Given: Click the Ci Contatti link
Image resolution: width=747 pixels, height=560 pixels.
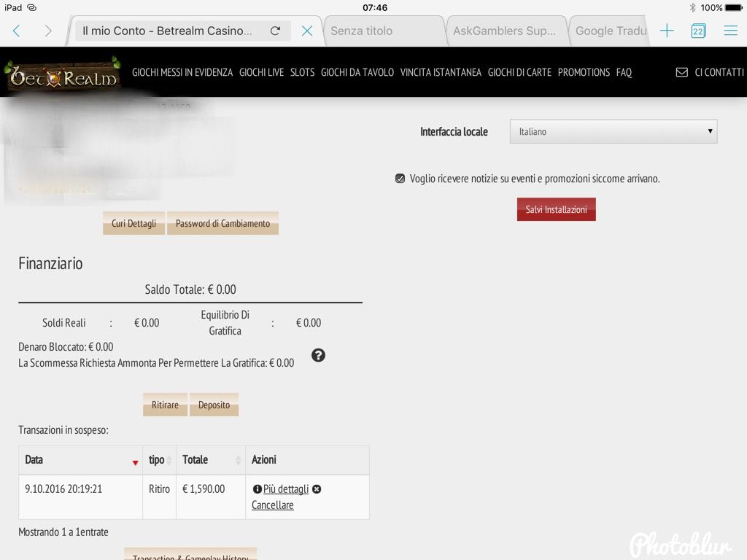Looking at the screenshot, I should point(719,72).
